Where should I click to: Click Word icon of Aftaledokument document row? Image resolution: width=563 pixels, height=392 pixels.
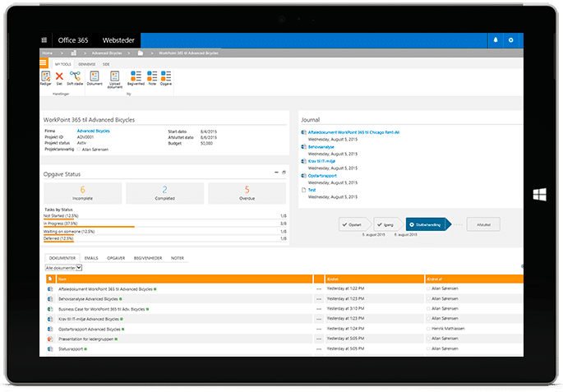50,289
